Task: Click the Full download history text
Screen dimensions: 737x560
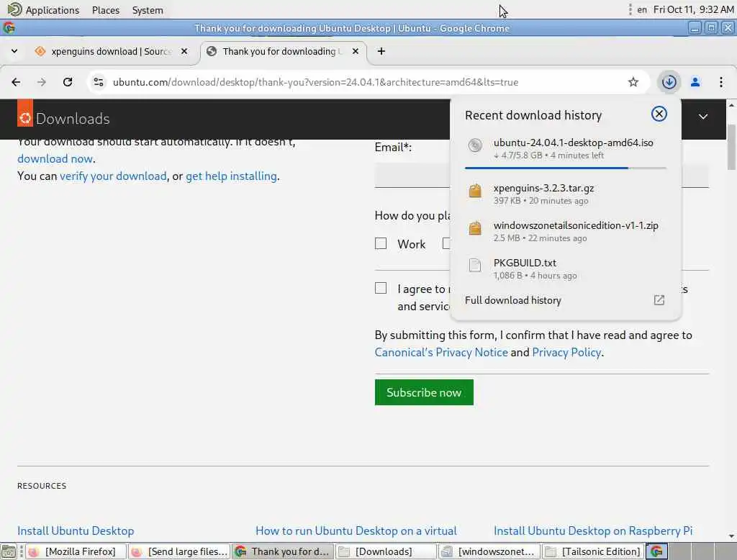Action: (x=512, y=300)
